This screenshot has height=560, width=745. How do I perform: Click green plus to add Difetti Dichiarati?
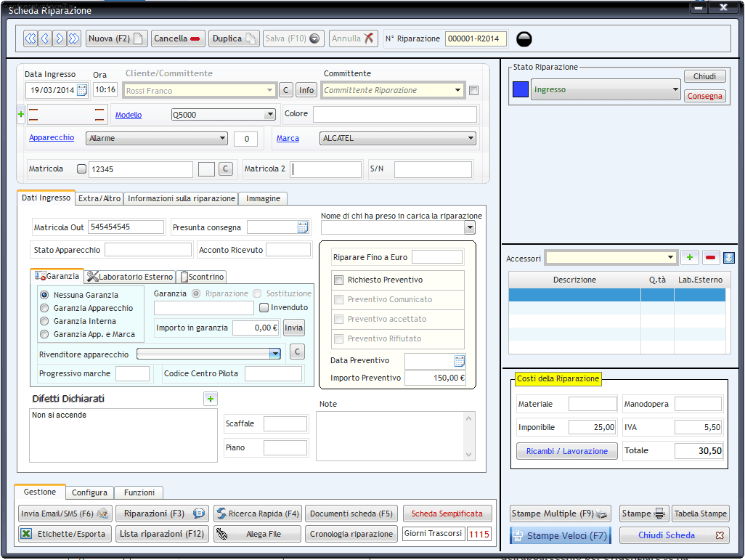click(x=210, y=399)
